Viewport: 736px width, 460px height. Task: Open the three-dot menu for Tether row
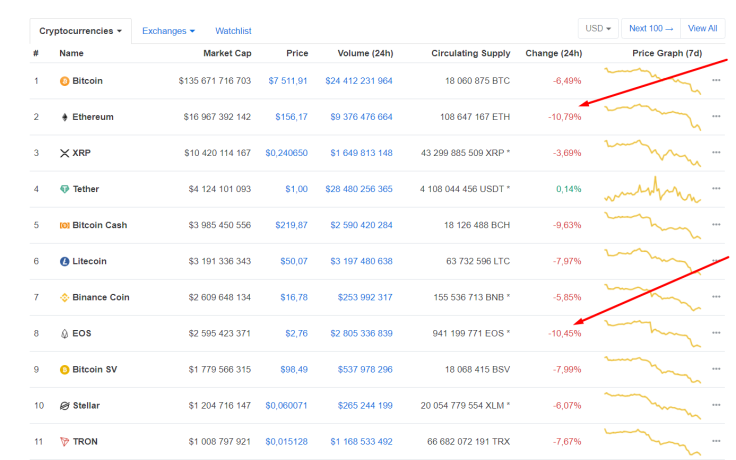(x=716, y=189)
